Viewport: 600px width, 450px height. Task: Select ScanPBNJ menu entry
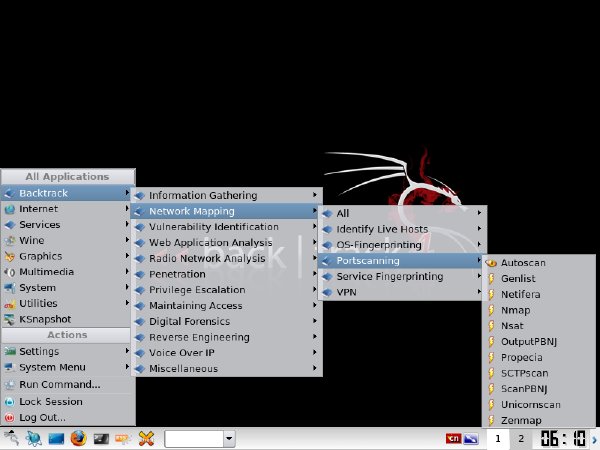[539, 389]
